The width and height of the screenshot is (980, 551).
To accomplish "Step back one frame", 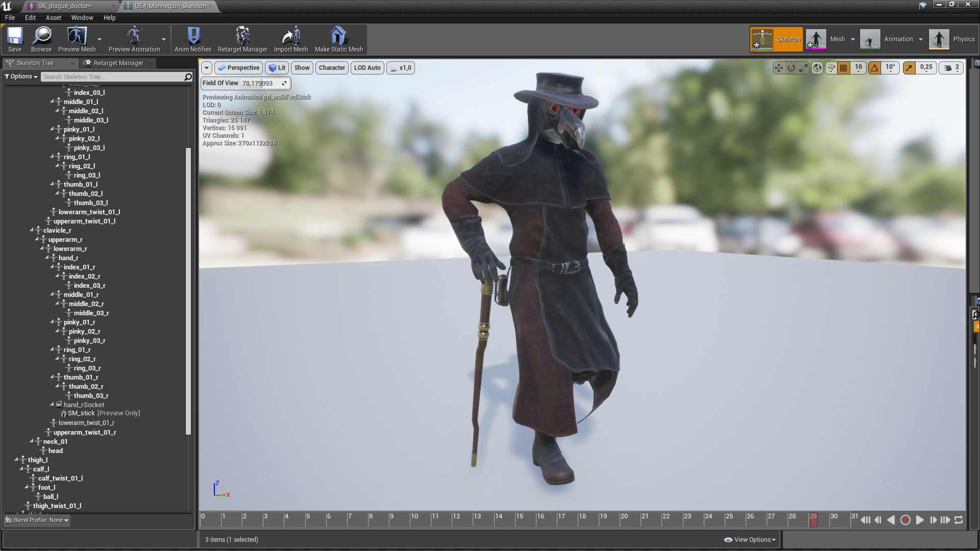I will 878,520.
